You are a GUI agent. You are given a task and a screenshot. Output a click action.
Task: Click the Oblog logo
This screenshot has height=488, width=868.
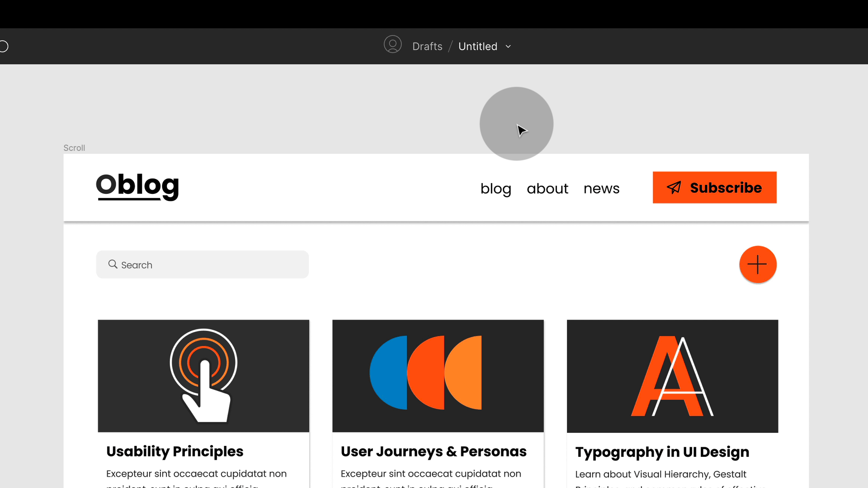coord(137,186)
